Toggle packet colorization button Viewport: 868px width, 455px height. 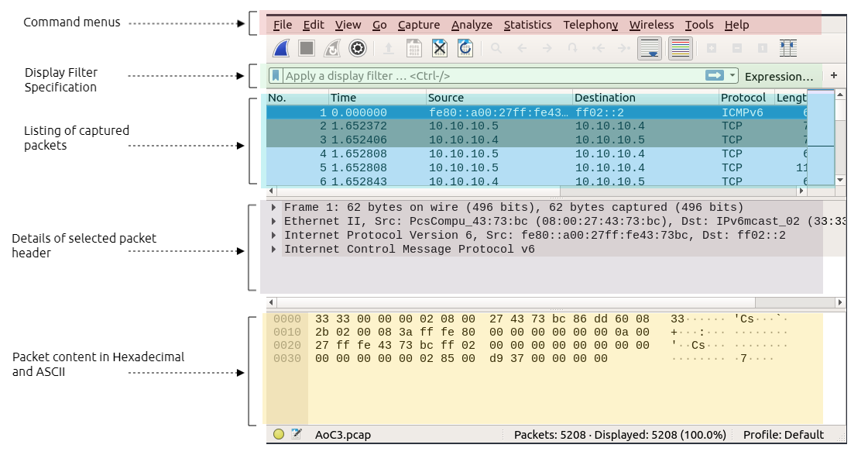point(680,49)
